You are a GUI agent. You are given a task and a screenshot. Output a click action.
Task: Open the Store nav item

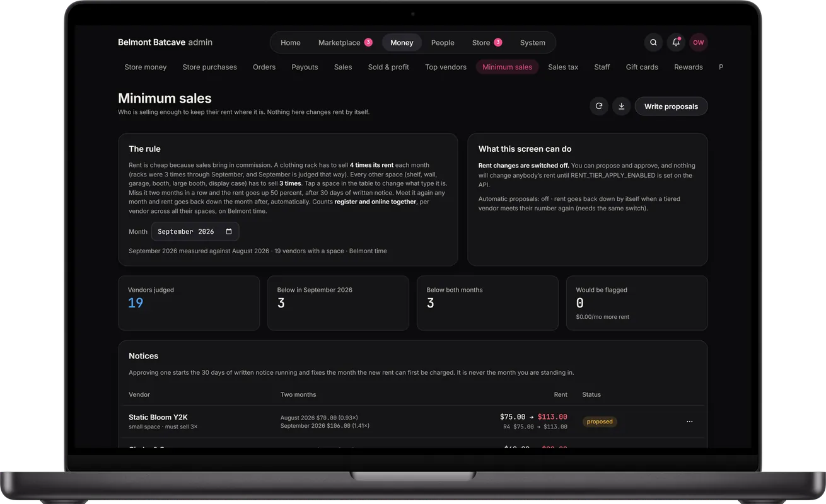click(x=487, y=43)
